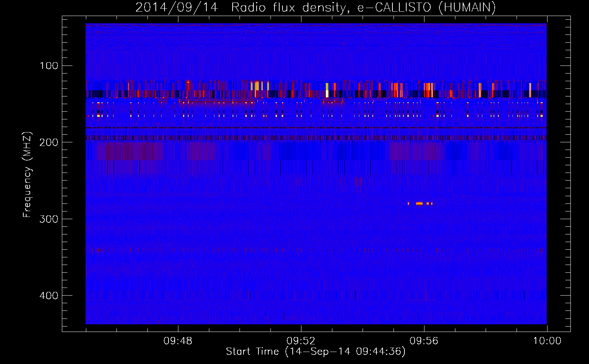Click the 400 frequency tick label

click(49, 296)
